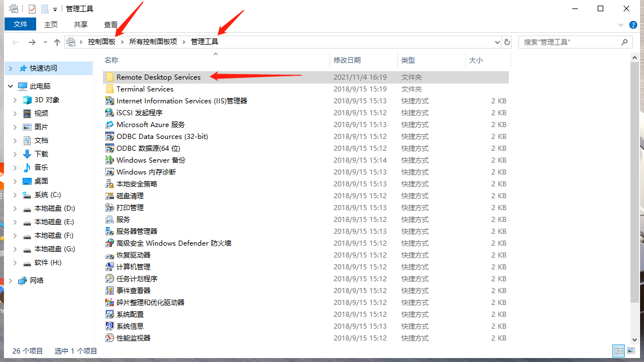The height and width of the screenshot is (362, 644).
Task: Expand the 系统 (C:) drive node
Action: pyautogui.click(x=15, y=195)
